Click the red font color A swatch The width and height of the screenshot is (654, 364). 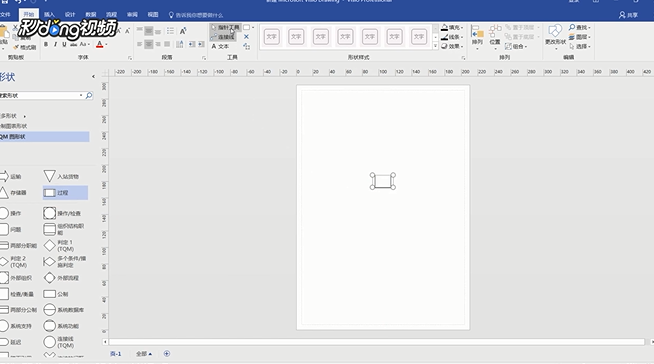click(x=99, y=44)
